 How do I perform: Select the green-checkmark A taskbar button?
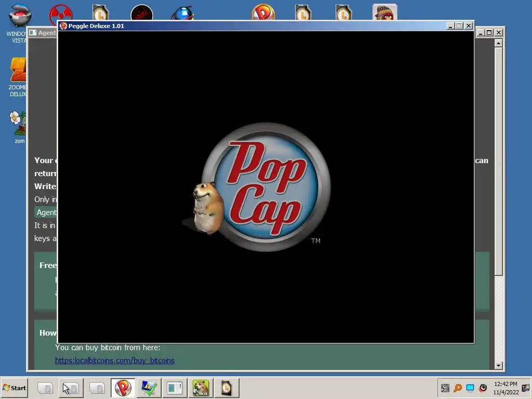pyautogui.click(x=149, y=388)
